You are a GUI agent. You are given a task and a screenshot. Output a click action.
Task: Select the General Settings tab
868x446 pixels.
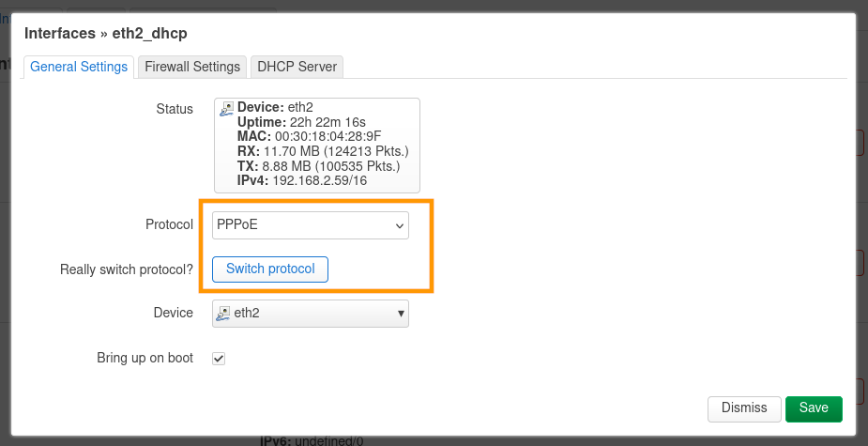point(79,67)
